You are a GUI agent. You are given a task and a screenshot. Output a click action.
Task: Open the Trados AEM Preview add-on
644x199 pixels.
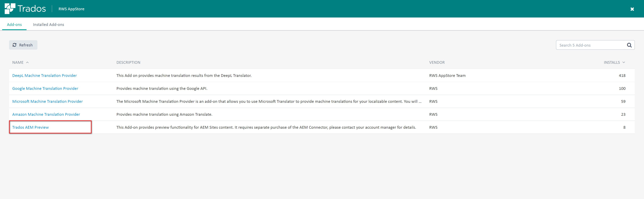pos(31,127)
